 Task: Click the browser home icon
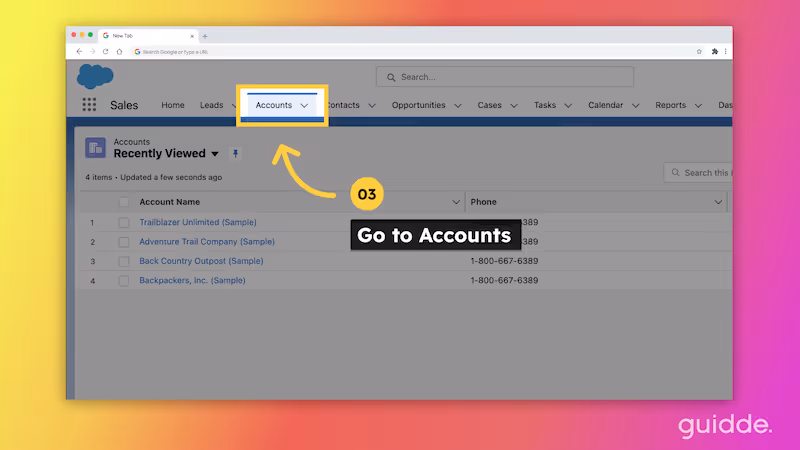(x=119, y=52)
